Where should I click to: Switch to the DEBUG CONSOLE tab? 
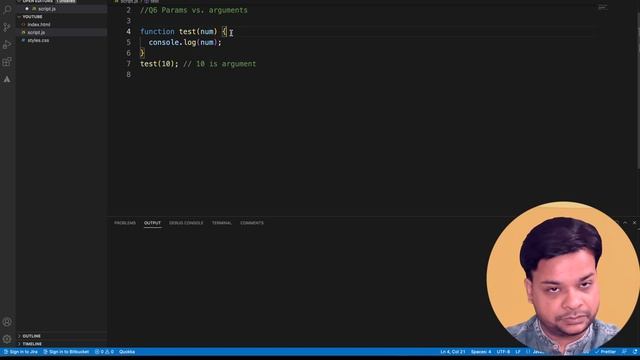(x=186, y=223)
